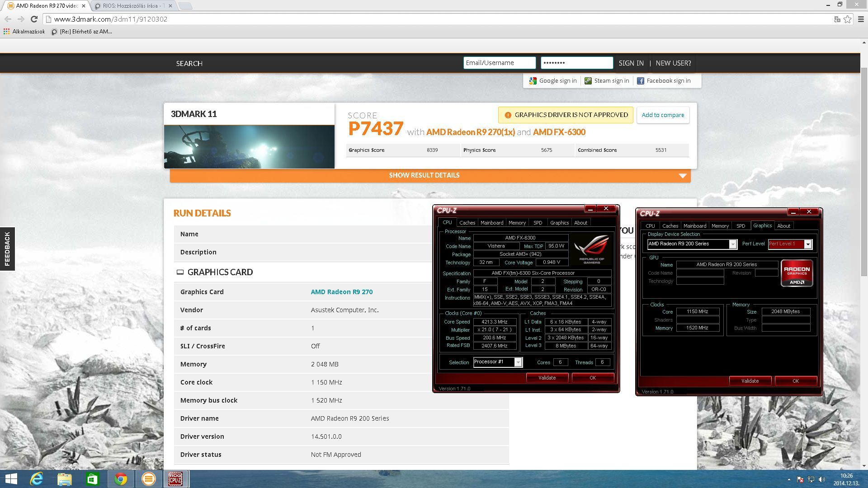Click the browser forward arrow
The height and width of the screenshot is (488, 868).
[x=21, y=19]
